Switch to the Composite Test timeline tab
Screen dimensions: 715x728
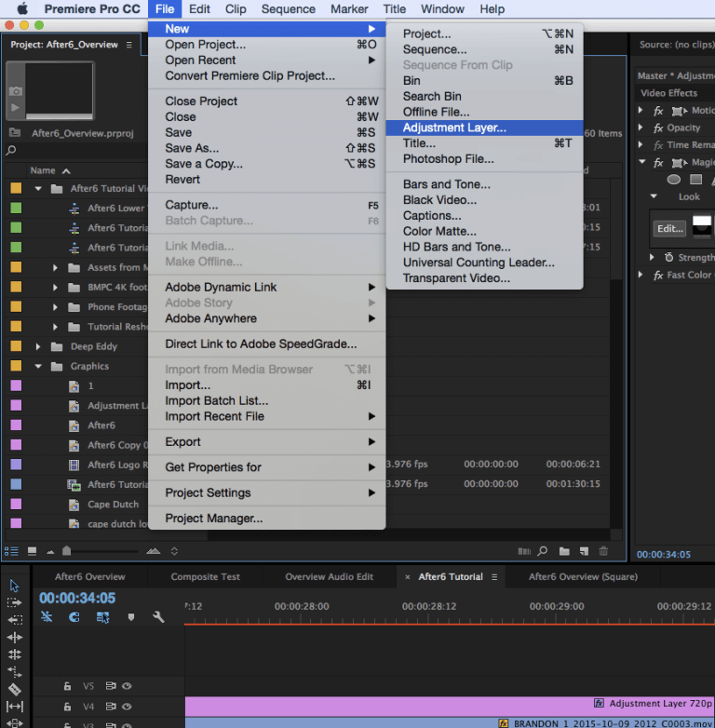click(205, 576)
